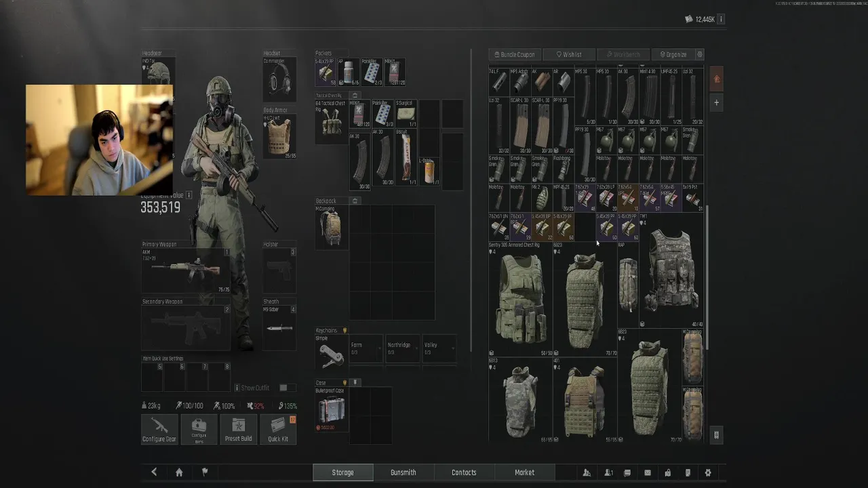The height and width of the screenshot is (488, 868).
Task: Open the Wishlist
Action: pos(569,54)
